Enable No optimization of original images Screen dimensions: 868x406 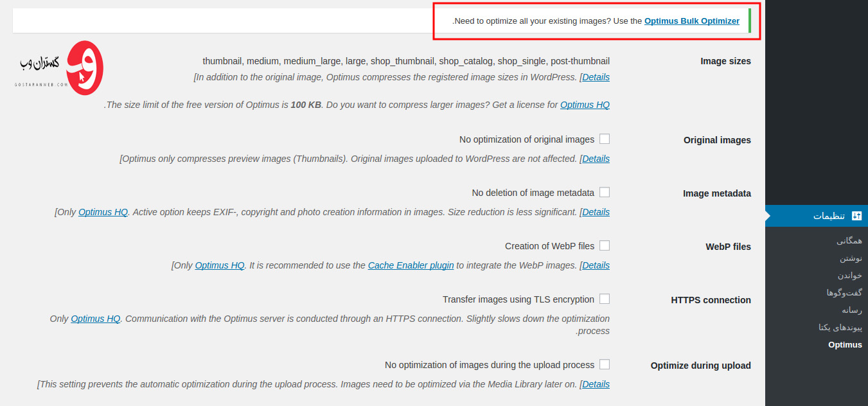click(605, 139)
